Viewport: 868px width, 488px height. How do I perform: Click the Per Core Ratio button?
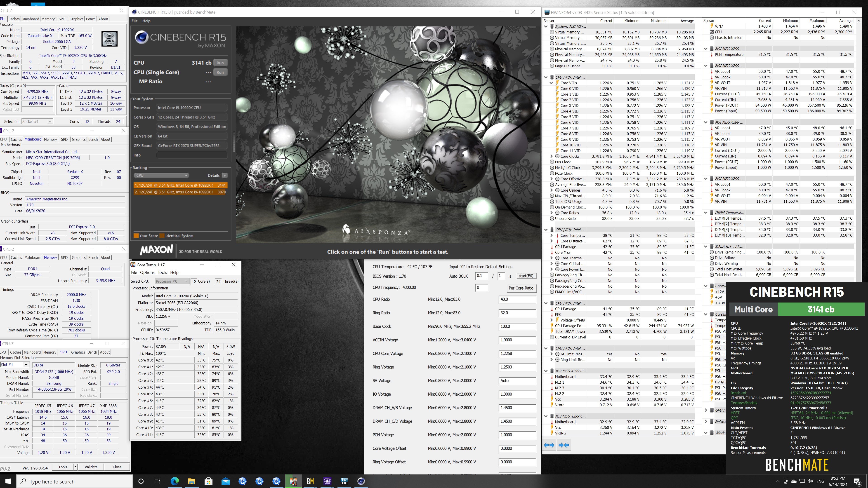[x=521, y=288]
